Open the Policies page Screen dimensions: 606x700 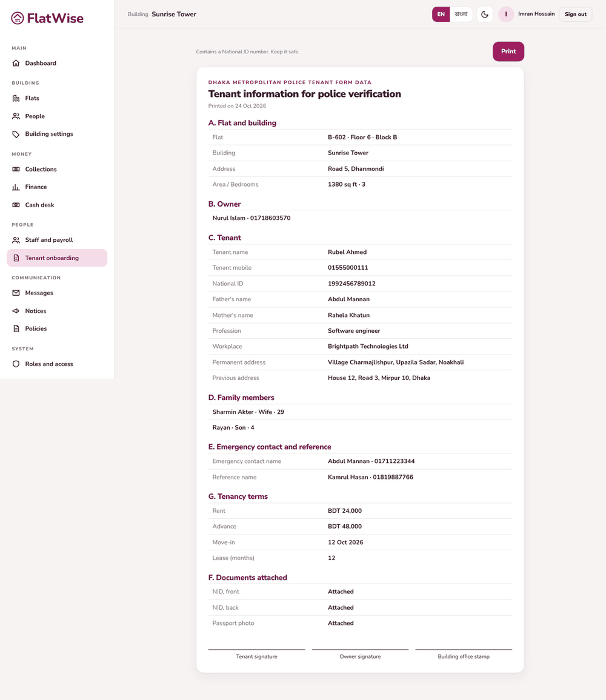[57, 328]
